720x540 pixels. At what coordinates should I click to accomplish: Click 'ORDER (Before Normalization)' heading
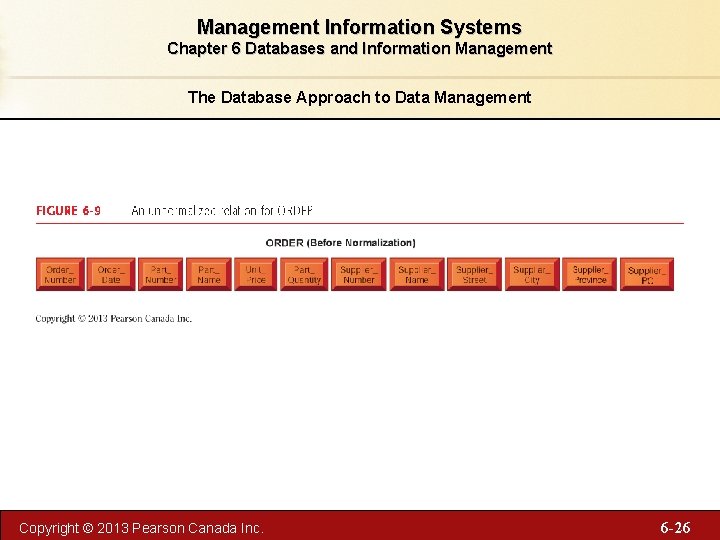tap(341, 243)
